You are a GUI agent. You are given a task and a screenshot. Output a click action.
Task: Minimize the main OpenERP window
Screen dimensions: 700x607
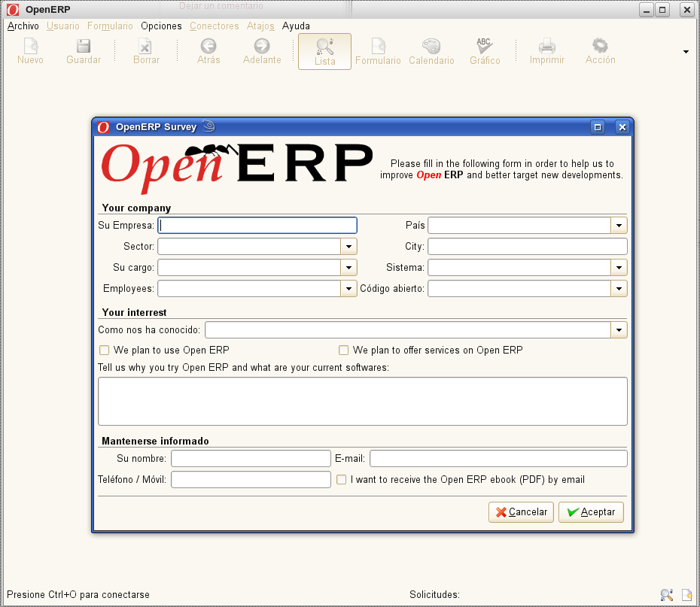click(647, 10)
